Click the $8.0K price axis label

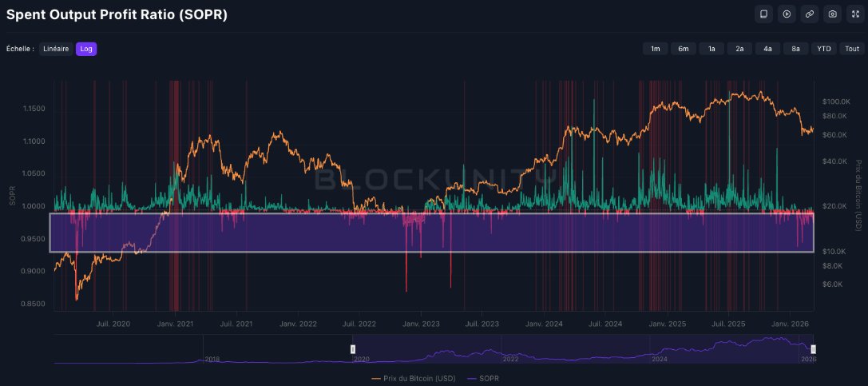pyautogui.click(x=834, y=265)
